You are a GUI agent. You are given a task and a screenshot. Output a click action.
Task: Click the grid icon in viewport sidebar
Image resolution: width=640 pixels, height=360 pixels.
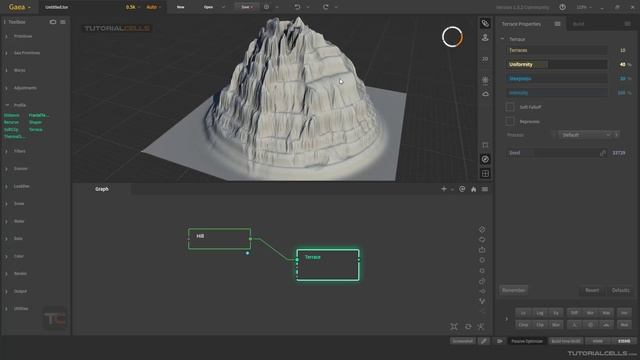click(485, 173)
